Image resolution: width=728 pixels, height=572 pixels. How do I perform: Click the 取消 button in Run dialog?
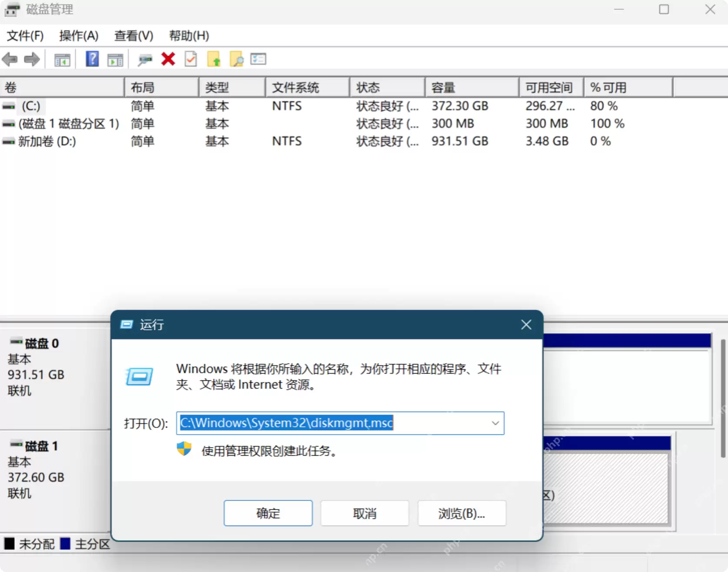[x=365, y=513]
